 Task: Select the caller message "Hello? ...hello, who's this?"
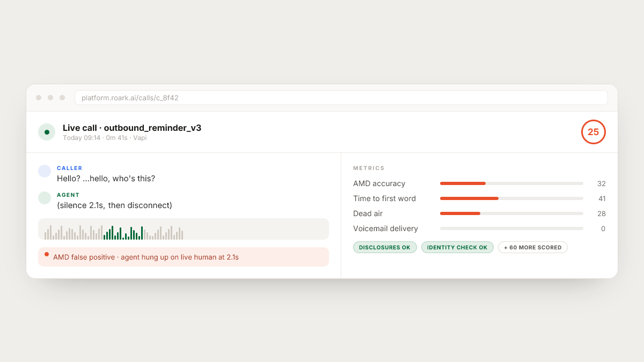[106, 179]
